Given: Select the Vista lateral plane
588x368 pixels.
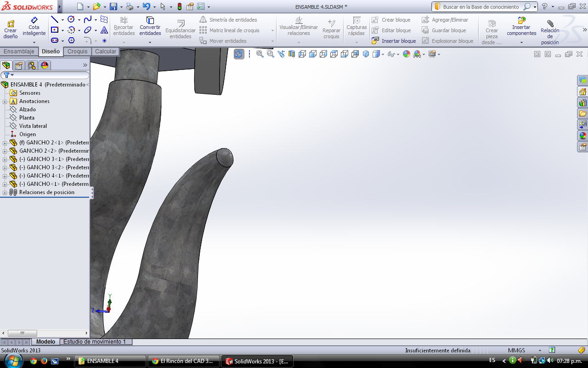Looking at the screenshot, I should pos(33,126).
